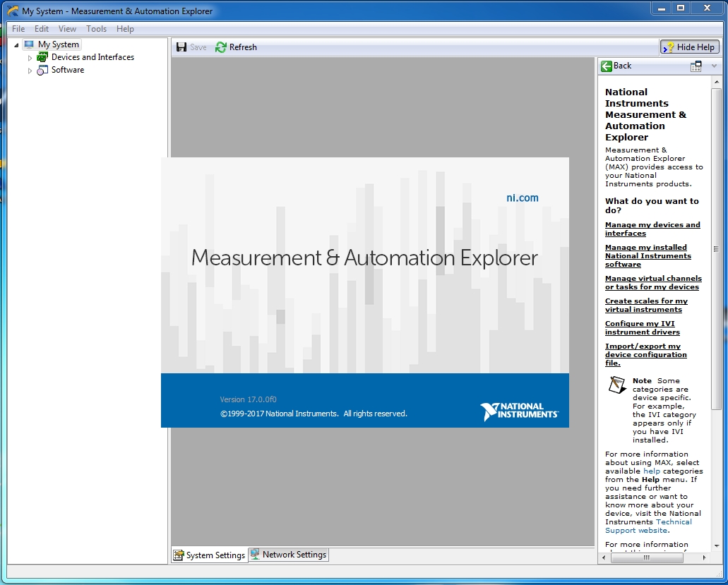Open the Help menu

pos(125,29)
